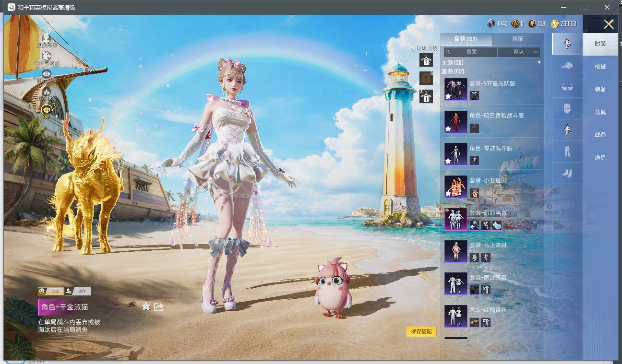Select the tops clothing category icon

click(567, 130)
